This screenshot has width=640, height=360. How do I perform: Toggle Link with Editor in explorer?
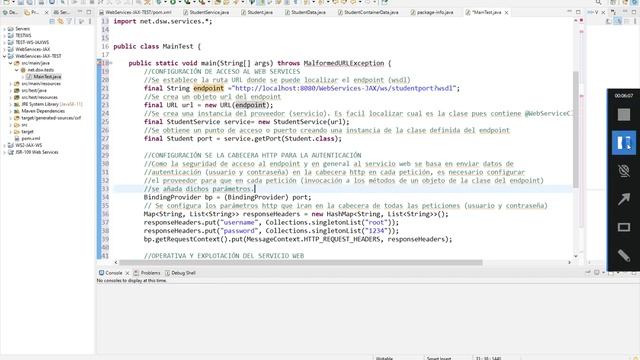[60, 21]
